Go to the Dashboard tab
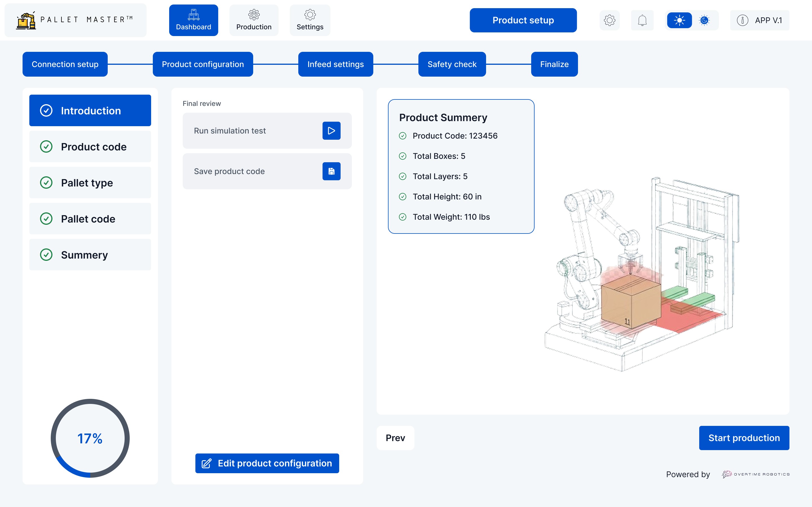812x507 pixels. point(193,20)
